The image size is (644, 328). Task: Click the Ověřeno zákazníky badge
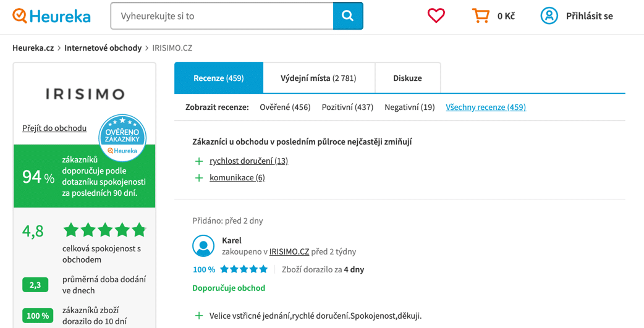coord(122,138)
